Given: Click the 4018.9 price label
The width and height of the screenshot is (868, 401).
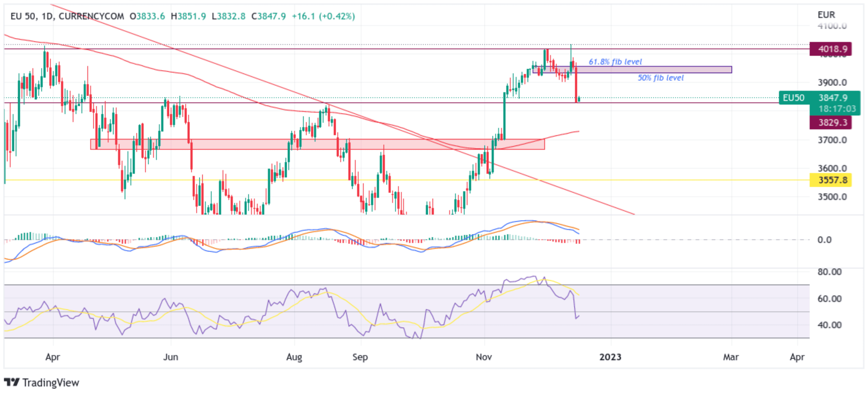Looking at the screenshot, I should click(x=831, y=49).
